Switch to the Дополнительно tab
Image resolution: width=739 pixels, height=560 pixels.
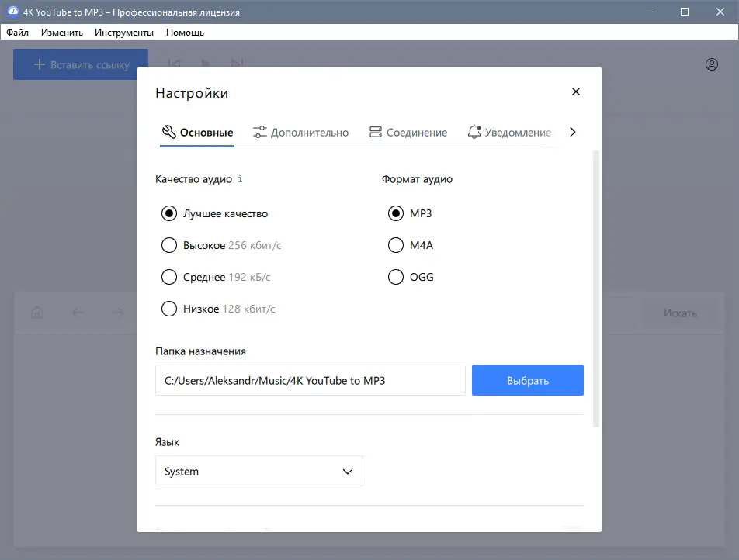tap(300, 133)
